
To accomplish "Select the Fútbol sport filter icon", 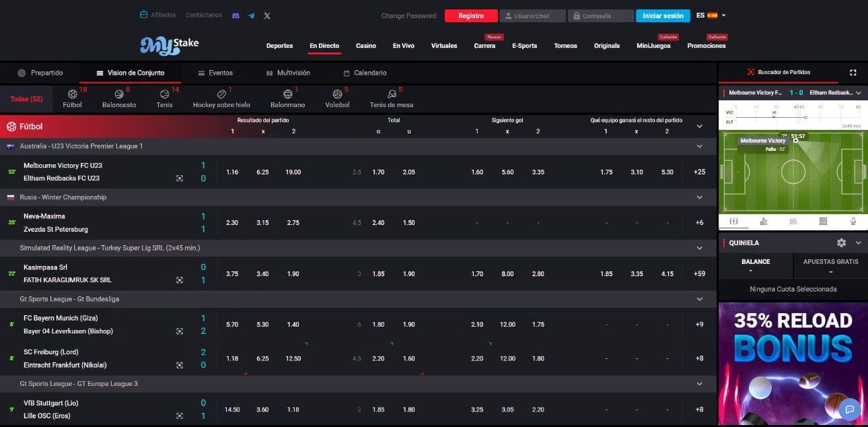I will 72,94.
